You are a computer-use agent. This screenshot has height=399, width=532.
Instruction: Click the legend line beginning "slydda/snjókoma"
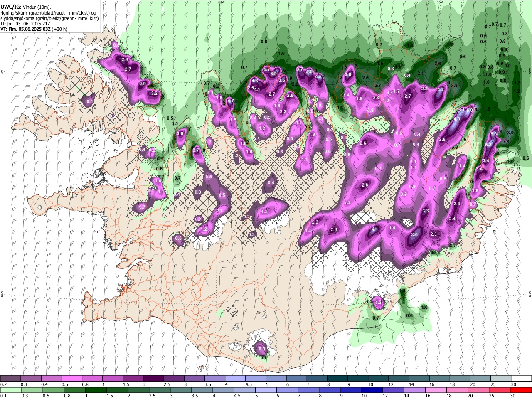[x=50, y=18]
